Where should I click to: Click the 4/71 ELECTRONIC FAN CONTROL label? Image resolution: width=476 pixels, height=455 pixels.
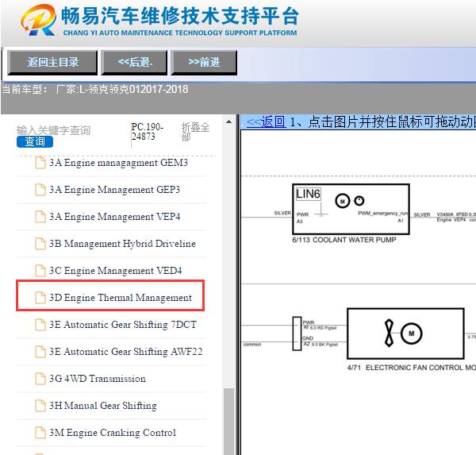point(411,368)
